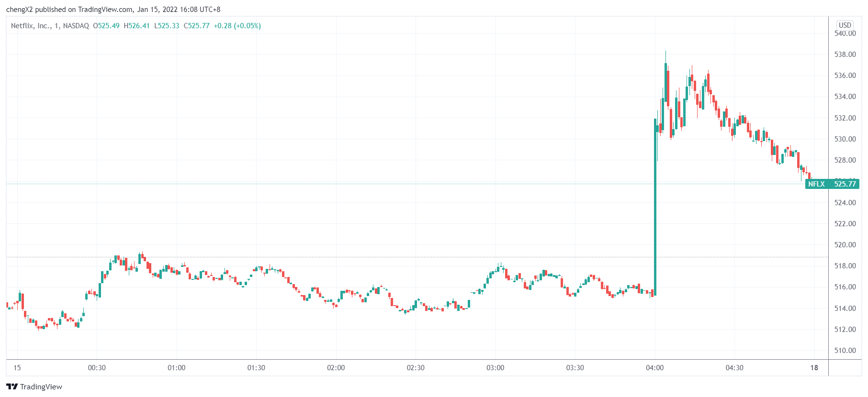Click the USD currency label
The image size is (868, 397).
(845, 25)
